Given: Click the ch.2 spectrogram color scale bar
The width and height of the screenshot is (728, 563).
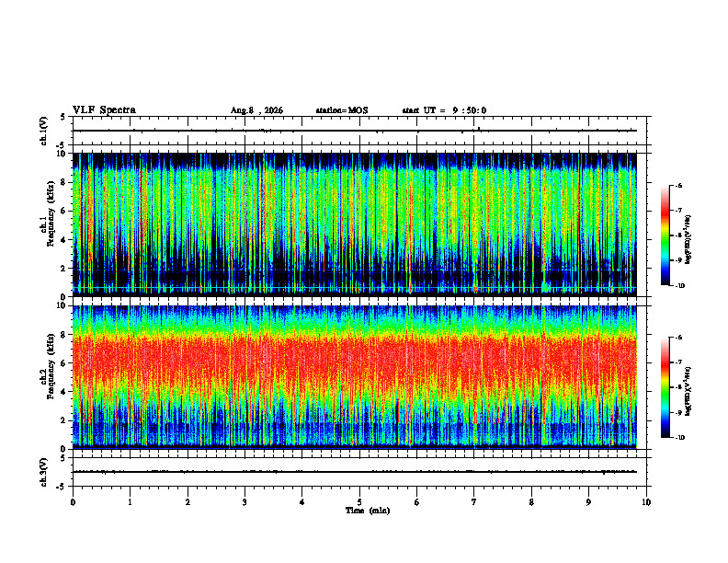Looking at the screenshot, I should 665,387.
